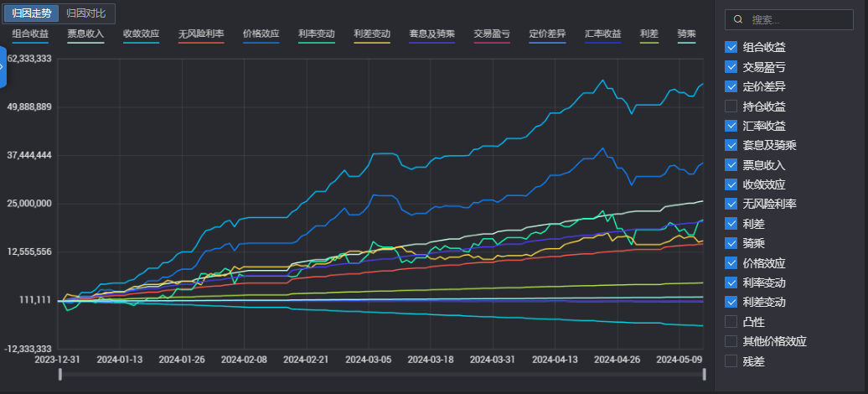Toggle the 收敛效应 legend item

click(141, 34)
